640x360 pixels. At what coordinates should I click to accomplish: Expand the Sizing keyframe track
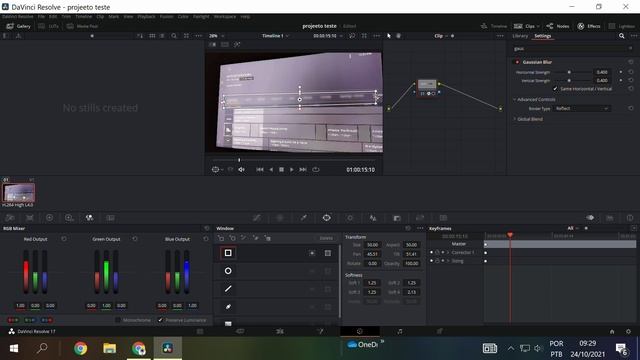(x=448, y=261)
